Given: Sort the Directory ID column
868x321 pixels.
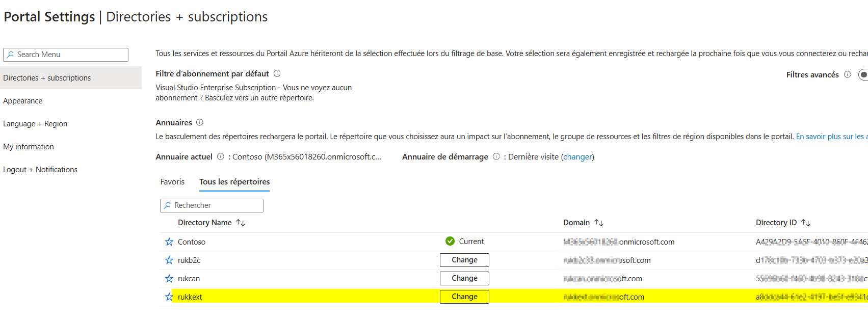Looking at the screenshot, I should point(806,223).
